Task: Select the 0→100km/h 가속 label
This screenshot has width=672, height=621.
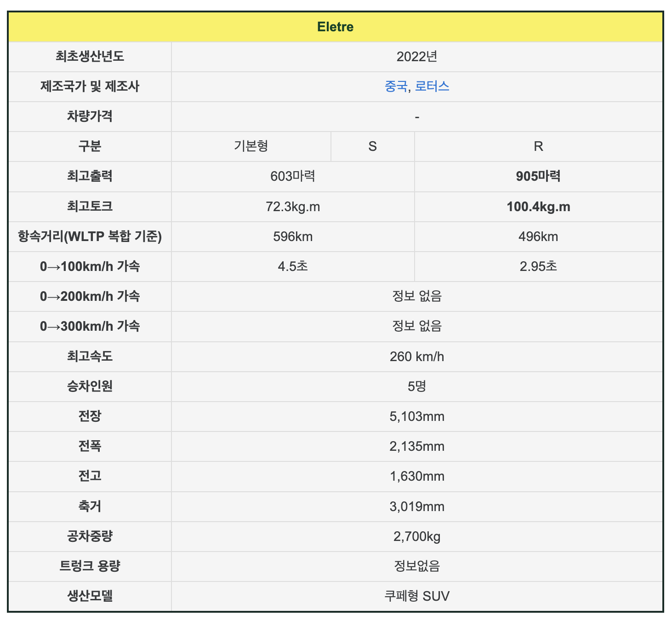Action: [90, 266]
